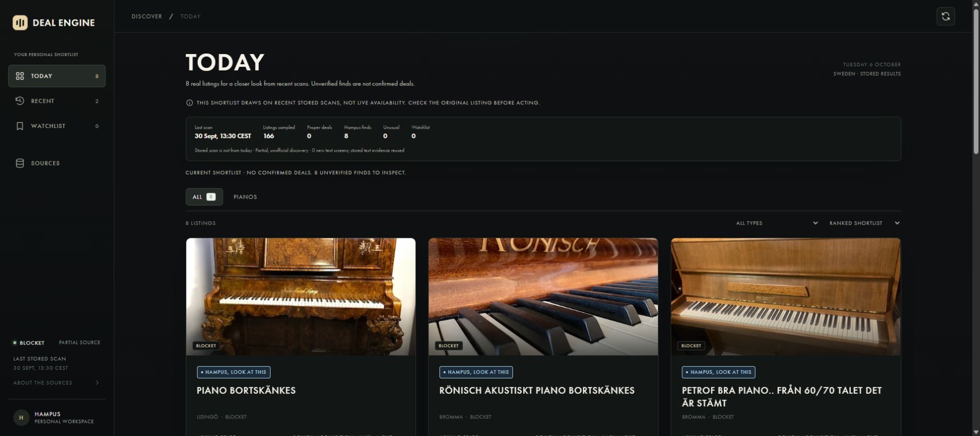Click the 8 Listings count text
Screen dimensions: 980x436
201,223
